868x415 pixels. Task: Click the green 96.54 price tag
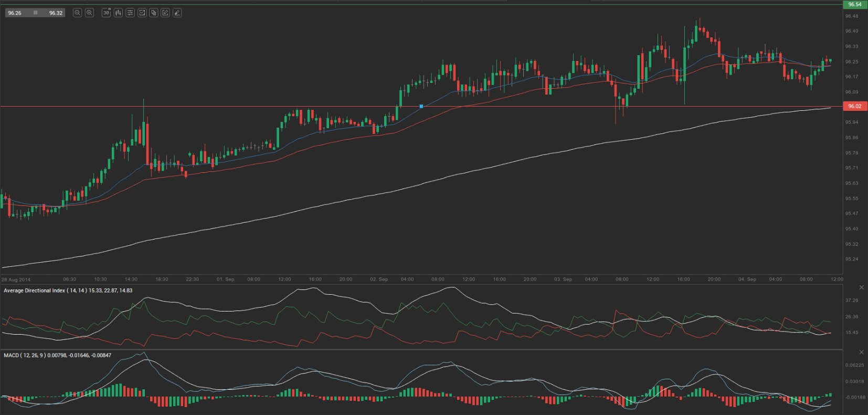(x=854, y=4)
